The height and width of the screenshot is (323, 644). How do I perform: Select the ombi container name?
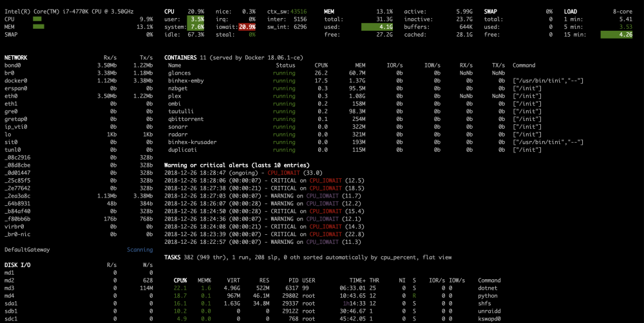175,104
